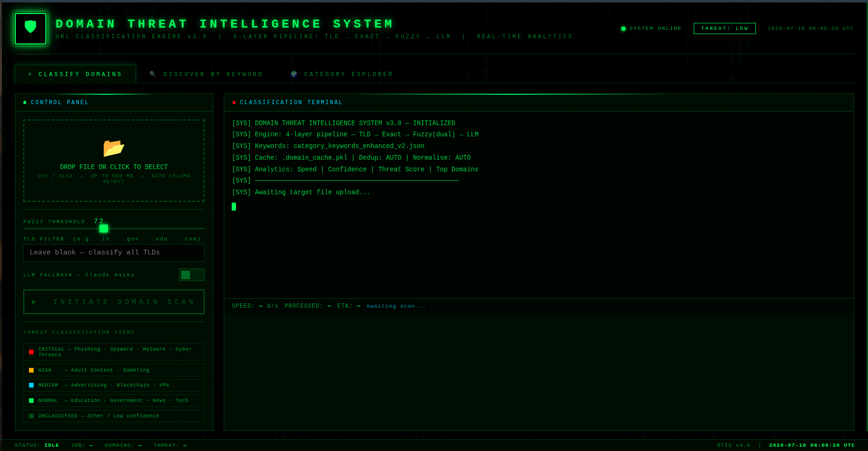Click the Fuzzy Threshold value 72
Viewport: 868px width, 451px height.
99,221
